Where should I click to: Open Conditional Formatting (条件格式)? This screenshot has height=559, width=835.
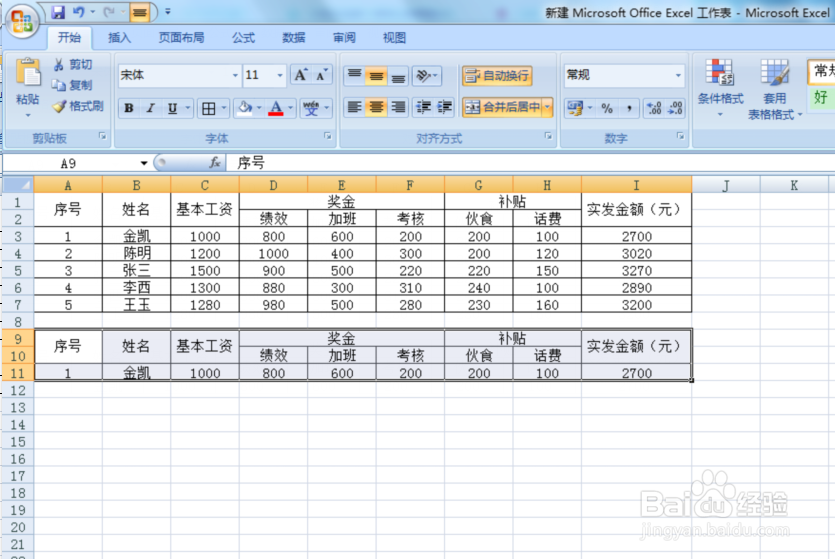pos(720,88)
